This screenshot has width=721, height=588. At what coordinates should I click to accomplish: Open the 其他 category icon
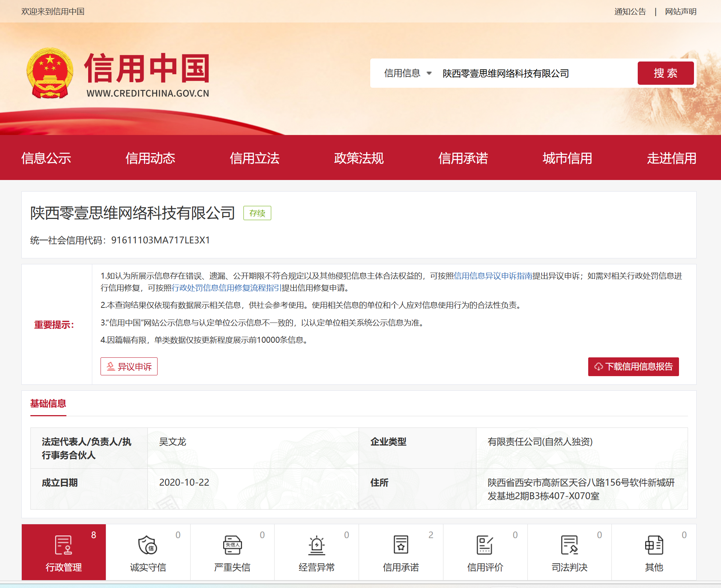click(654, 545)
